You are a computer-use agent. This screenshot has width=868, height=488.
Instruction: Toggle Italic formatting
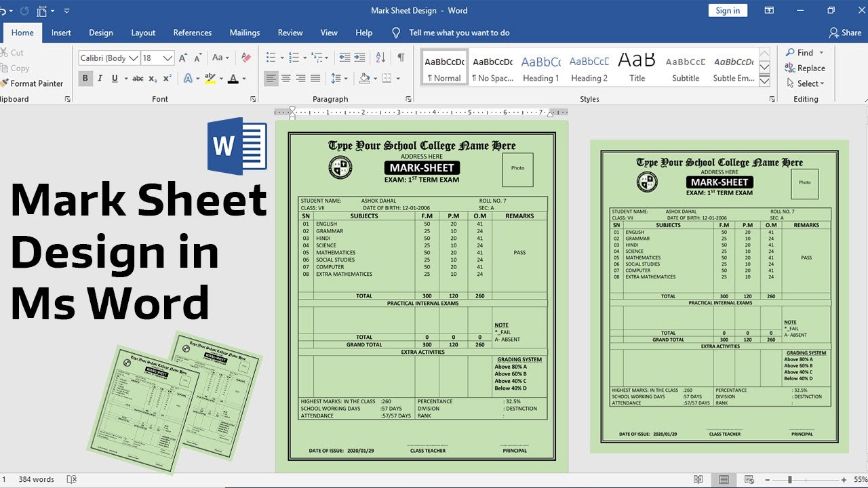pyautogui.click(x=100, y=79)
